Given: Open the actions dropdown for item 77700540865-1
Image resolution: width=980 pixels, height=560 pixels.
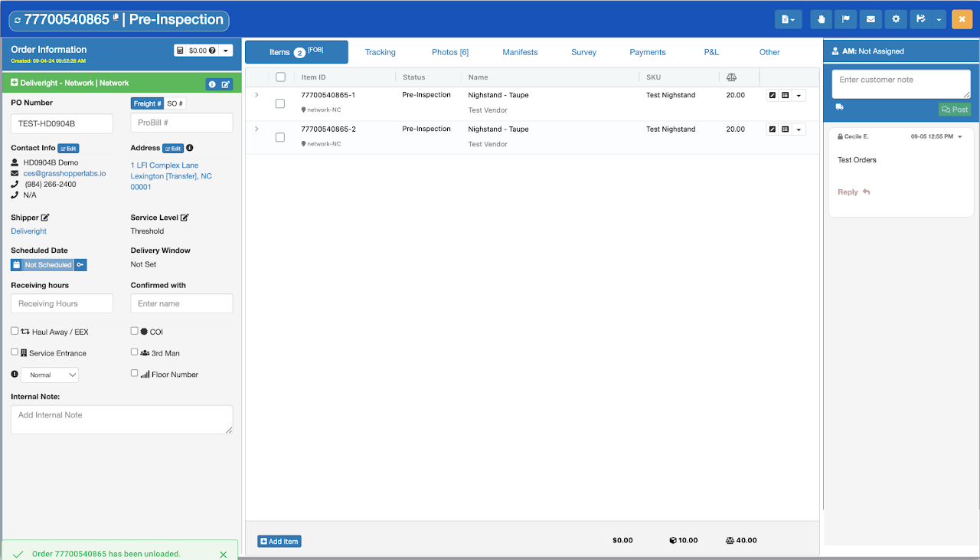Looking at the screenshot, I should coord(799,96).
